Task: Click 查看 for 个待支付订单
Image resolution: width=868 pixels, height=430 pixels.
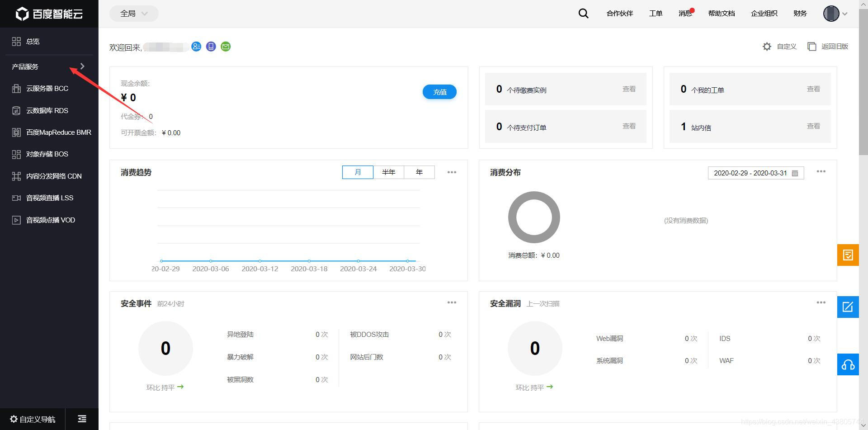Action: 629,126
